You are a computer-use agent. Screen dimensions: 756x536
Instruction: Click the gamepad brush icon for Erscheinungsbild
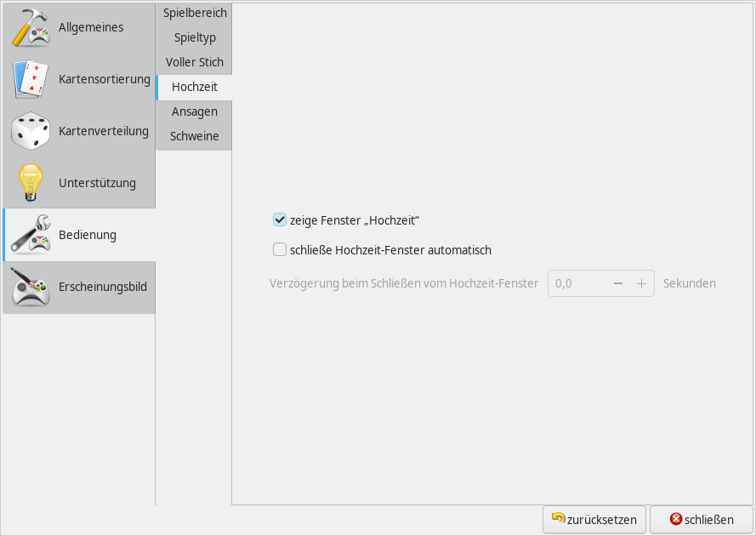(31, 287)
